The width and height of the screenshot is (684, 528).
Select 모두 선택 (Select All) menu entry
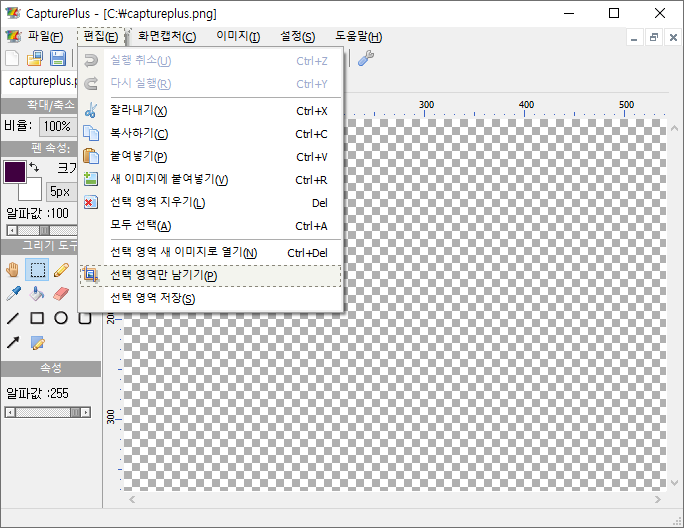[x=140, y=225]
